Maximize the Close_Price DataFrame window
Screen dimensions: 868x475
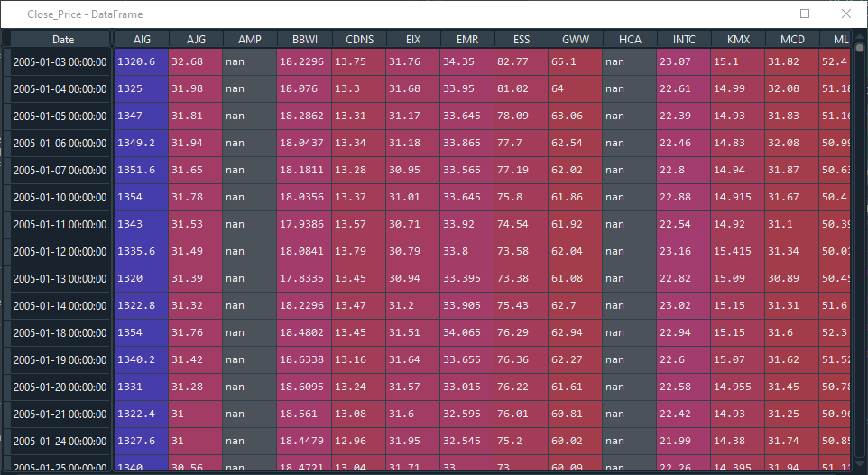(805, 14)
